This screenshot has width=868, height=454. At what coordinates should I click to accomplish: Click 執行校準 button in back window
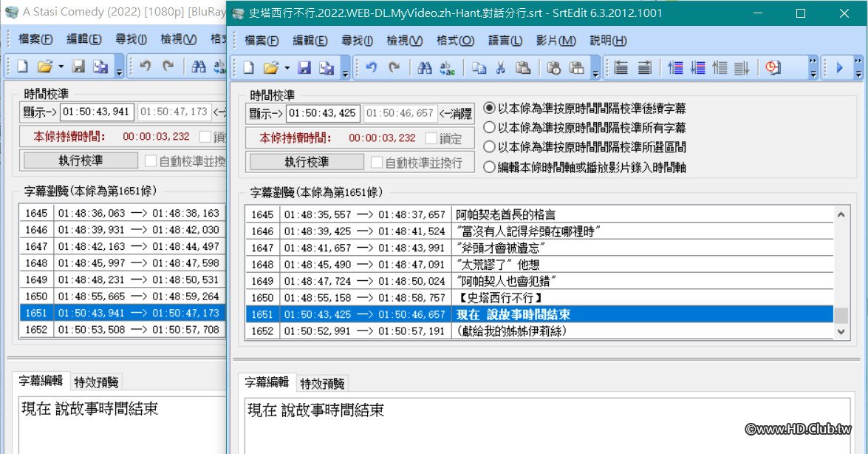point(81,160)
